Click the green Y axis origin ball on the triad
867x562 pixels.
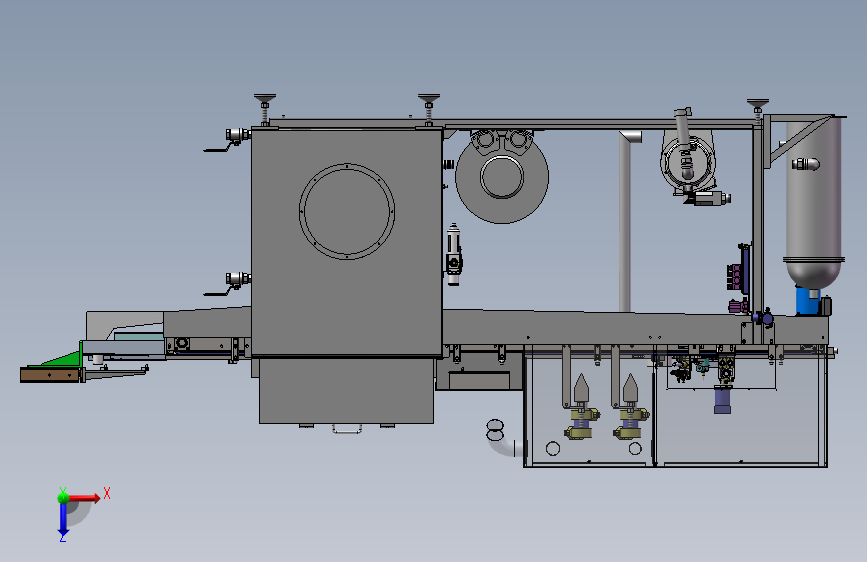pos(64,497)
